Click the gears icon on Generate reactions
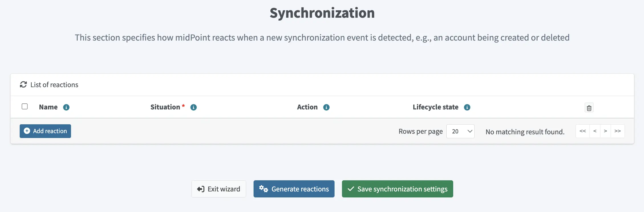Screen dimensions: 644x212 click(263, 189)
